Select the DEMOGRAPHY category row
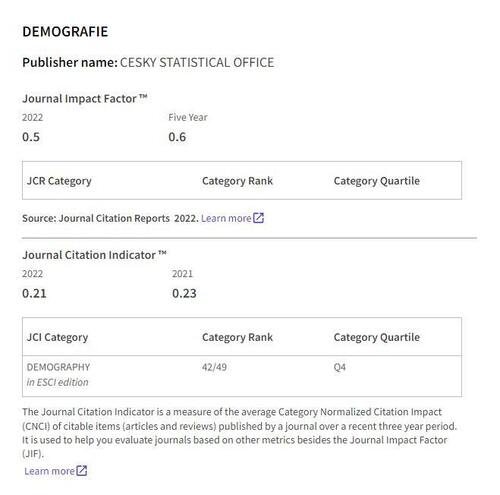500x495 pixels. (242, 376)
